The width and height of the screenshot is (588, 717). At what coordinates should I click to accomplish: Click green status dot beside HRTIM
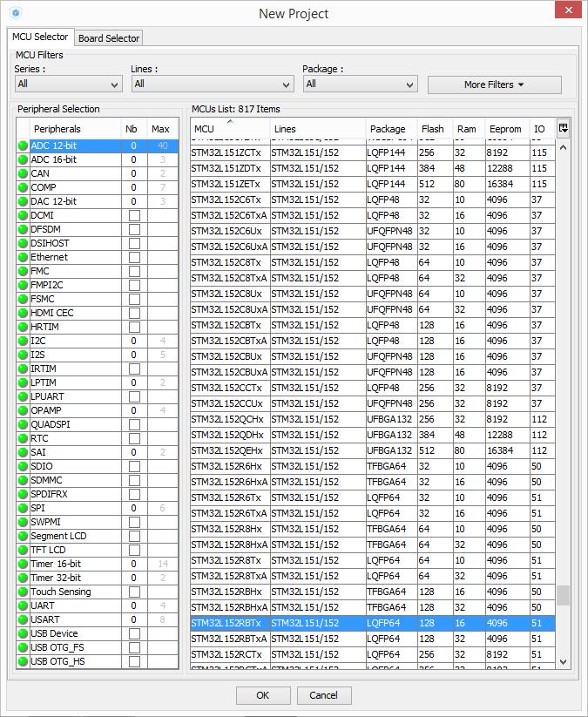click(x=23, y=327)
